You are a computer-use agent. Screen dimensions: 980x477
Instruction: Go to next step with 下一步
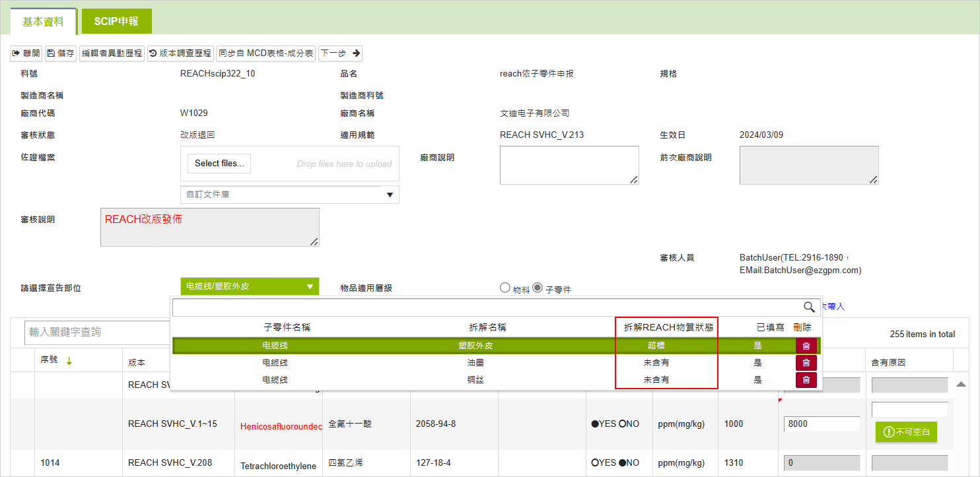(340, 53)
